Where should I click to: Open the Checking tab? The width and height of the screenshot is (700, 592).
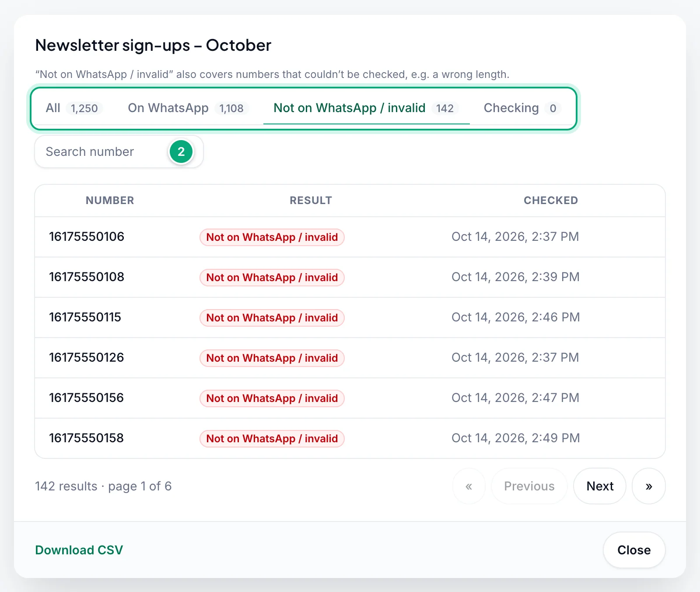[x=522, y=108]
